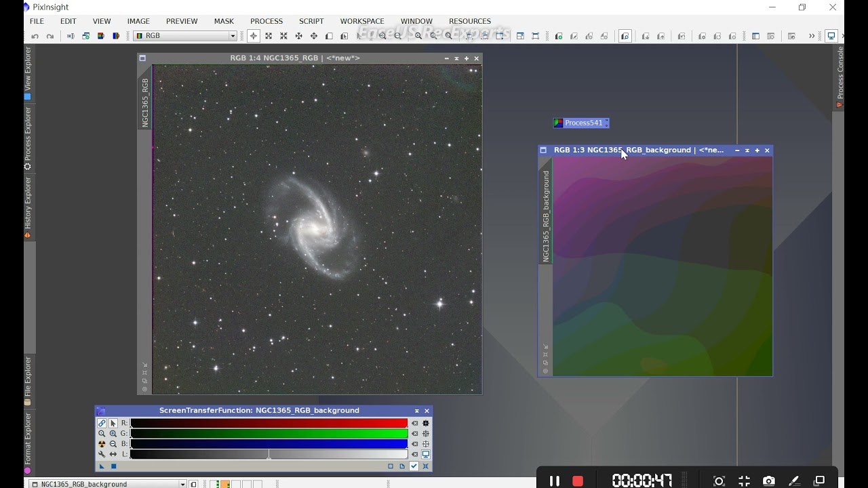Toggle the link RGB channels button
This screenshot has height=488, width=868.
click(102, 423)
